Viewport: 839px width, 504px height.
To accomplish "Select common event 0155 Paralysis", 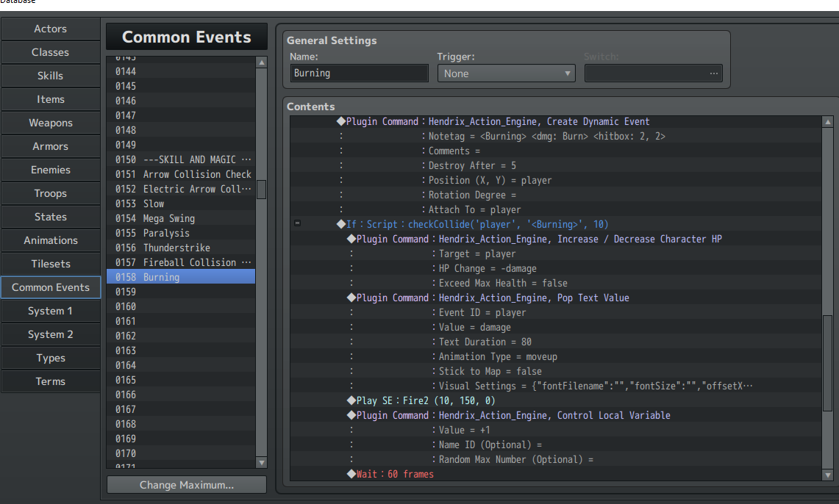I will point(181,233).
